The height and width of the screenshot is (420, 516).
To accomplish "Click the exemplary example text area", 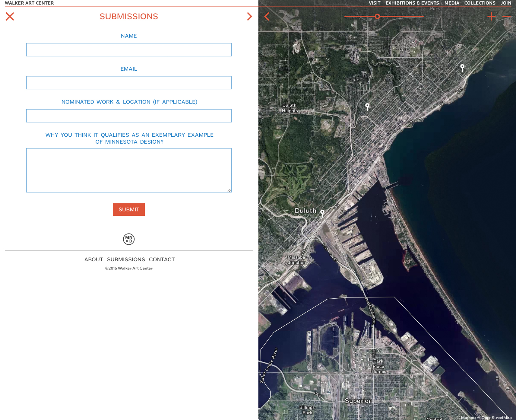I will 129,170.
